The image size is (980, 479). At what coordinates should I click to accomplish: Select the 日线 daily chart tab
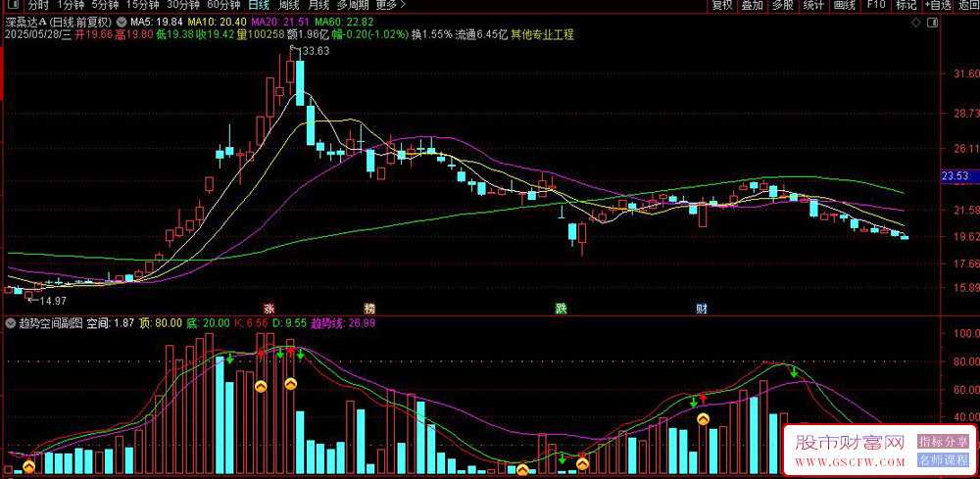tap(258, 6)
